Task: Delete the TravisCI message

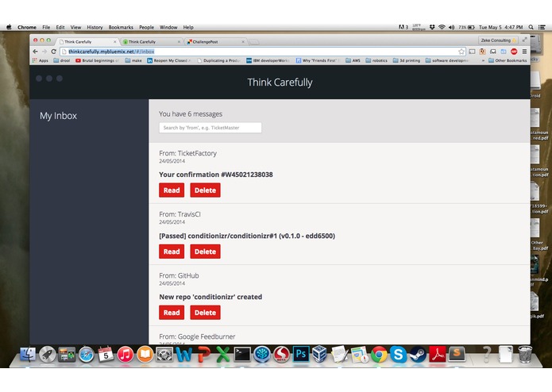Action: click(x=205, y=252)
